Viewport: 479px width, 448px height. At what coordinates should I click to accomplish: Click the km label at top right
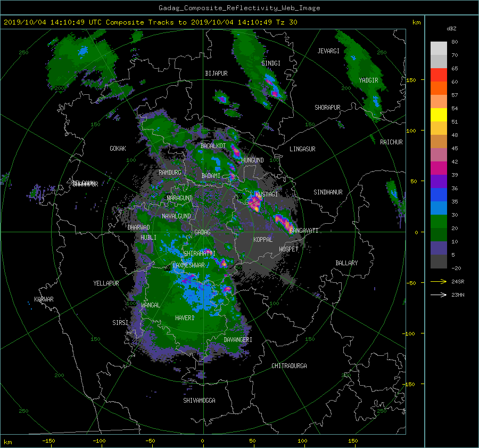[416, 22]
